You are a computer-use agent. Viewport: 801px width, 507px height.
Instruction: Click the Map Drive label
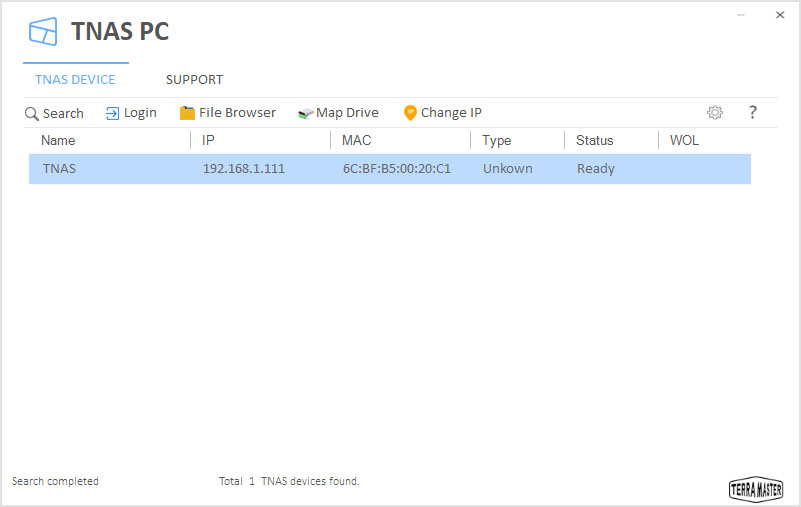tap(347, 112)
